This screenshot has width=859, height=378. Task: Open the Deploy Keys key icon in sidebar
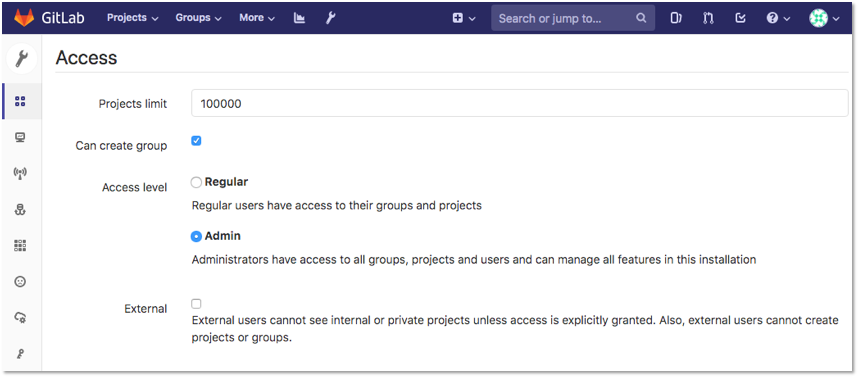point(20,354)
